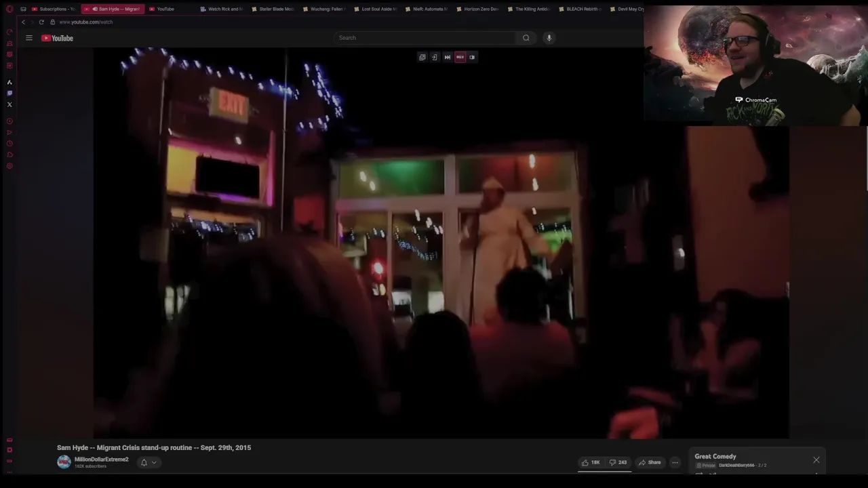Image resolution: width=868 pixels, height=488 pixels.
Task: Open the MillionDollarExtreme2 channel link
Action: click(101, 460)
